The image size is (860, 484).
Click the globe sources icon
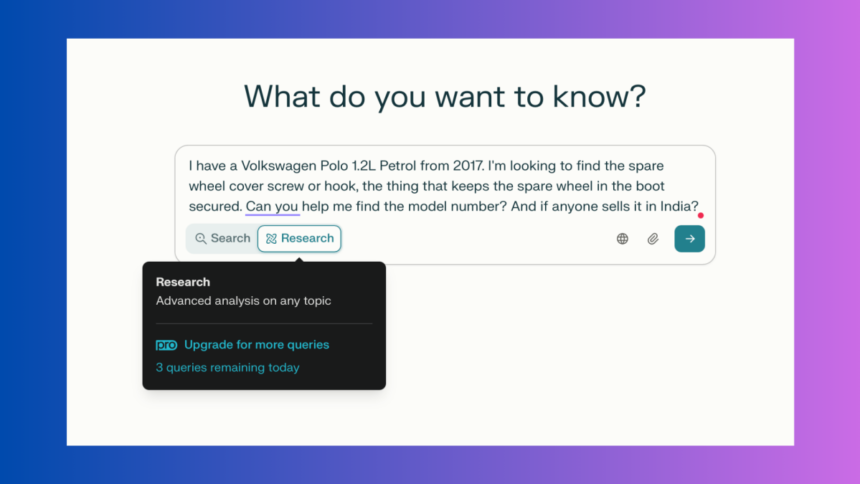coord(622,239)
